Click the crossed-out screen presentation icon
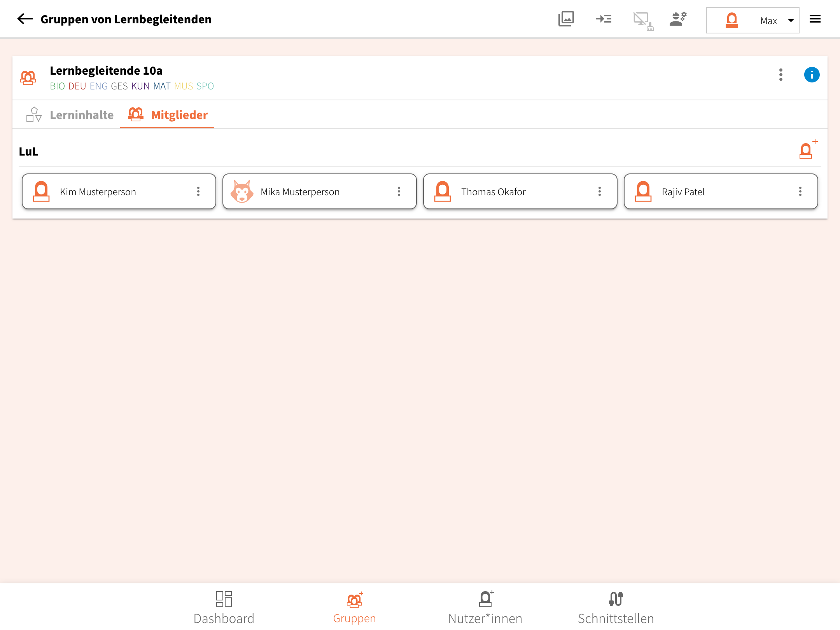Image resolution: width=840 pixels, height=630 pixels. (x=642, y=20)
